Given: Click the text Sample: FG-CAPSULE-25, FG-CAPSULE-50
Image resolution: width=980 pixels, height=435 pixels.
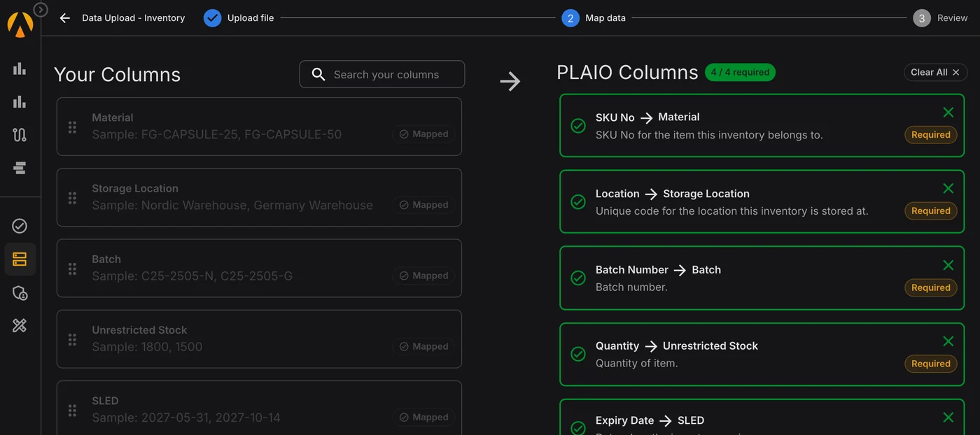Looking at the screenshot, I should (217, 134).
